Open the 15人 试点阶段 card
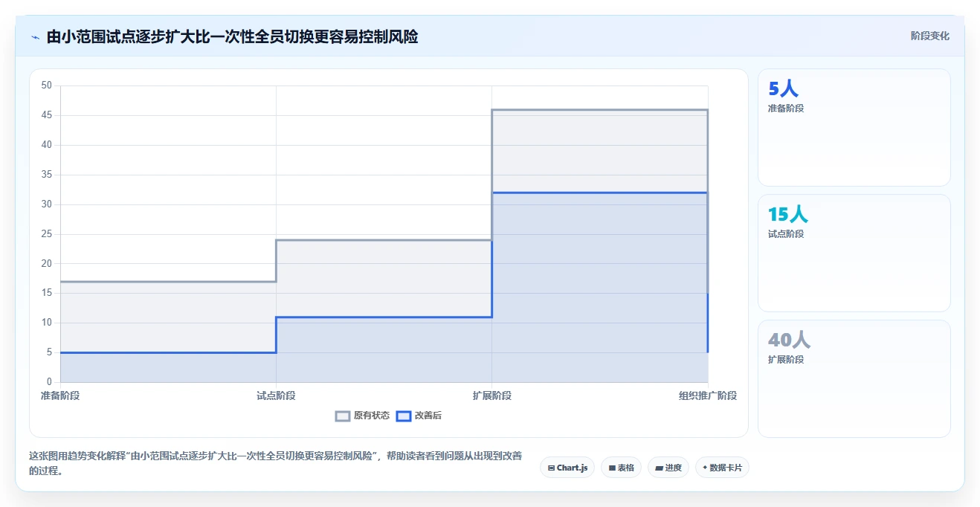The width and height of the screenshot is (980, 507). (854, 253)
